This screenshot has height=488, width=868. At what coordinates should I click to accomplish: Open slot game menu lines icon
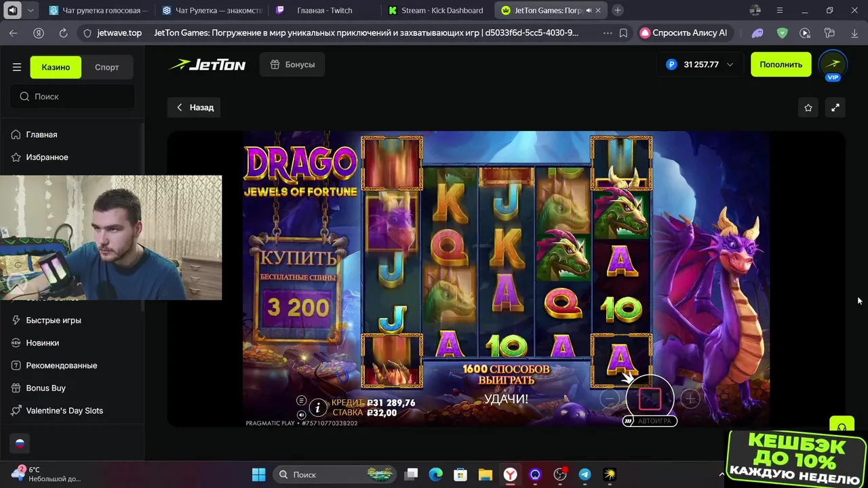[301, 401]
